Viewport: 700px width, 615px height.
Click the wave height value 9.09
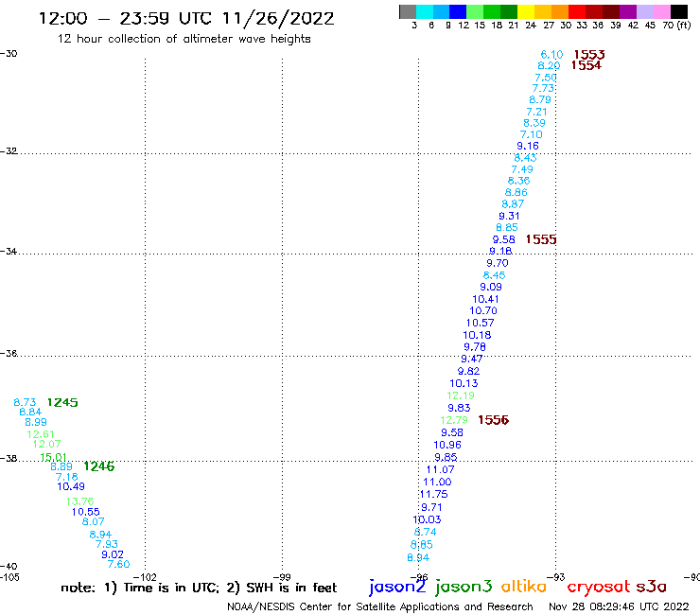click(x=491, y=287)
